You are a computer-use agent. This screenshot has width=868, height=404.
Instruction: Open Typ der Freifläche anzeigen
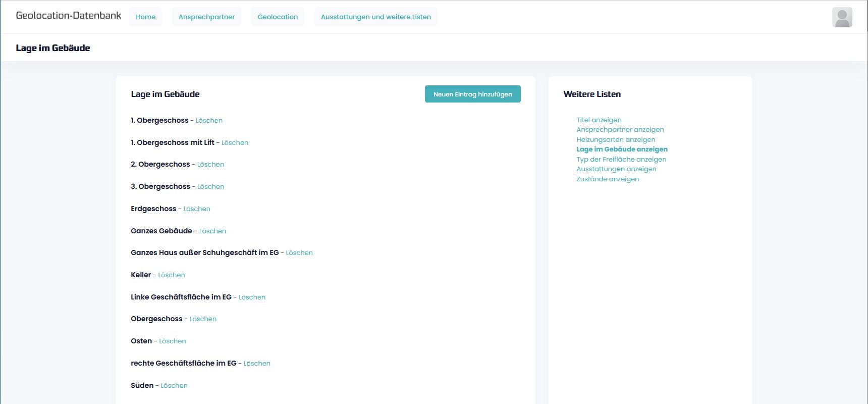[x=621, y=160]
